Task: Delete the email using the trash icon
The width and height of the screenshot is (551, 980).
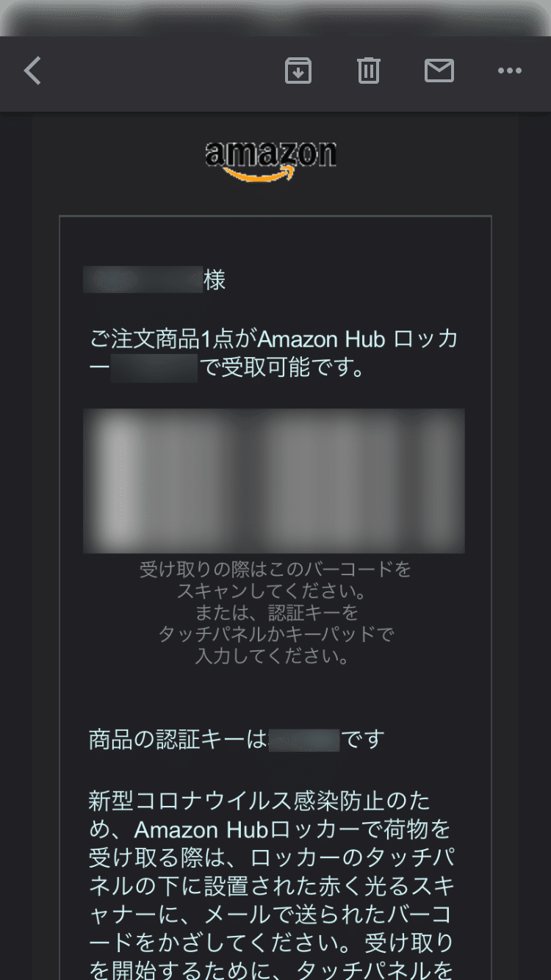Action: tap(368, 71)
